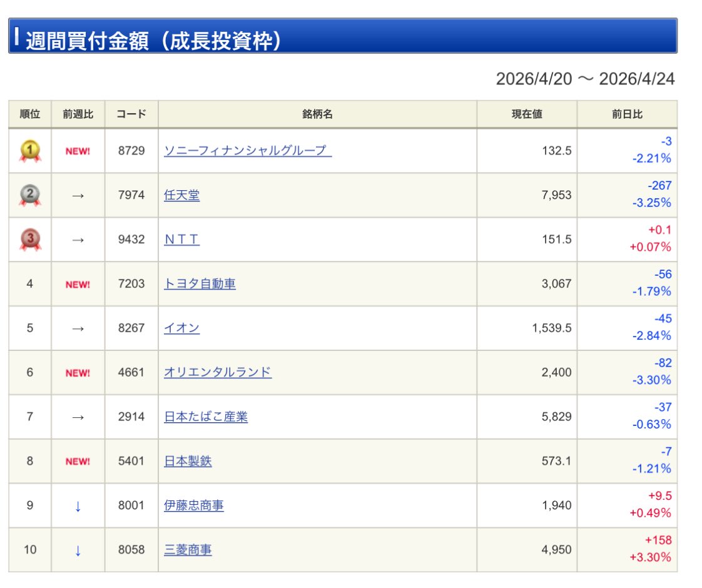Click the NEW! badge in the トヨタ自動車 row

78,285
